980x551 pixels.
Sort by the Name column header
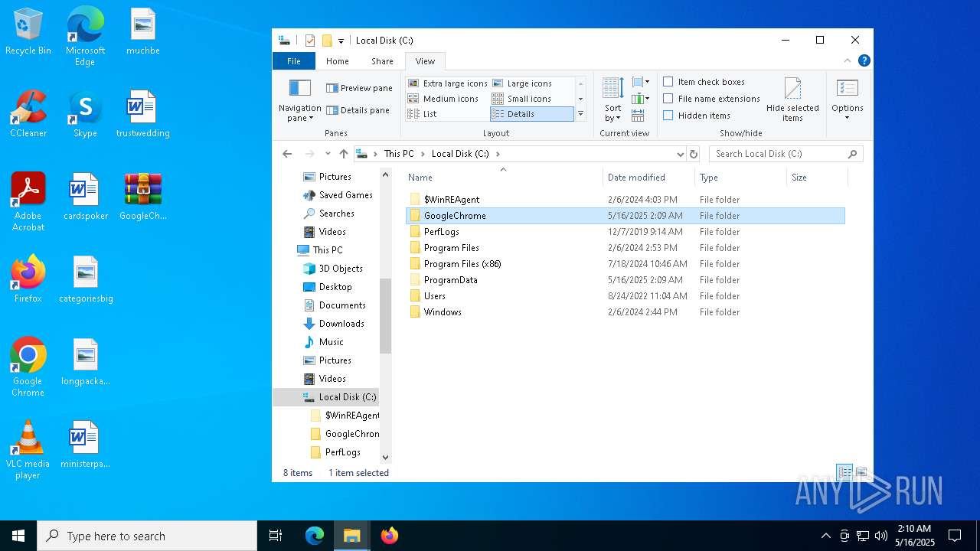(503, 178)
